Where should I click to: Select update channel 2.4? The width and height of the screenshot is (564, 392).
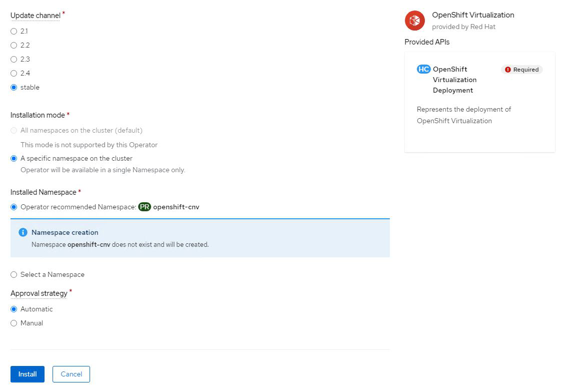(x=14, y=73)
